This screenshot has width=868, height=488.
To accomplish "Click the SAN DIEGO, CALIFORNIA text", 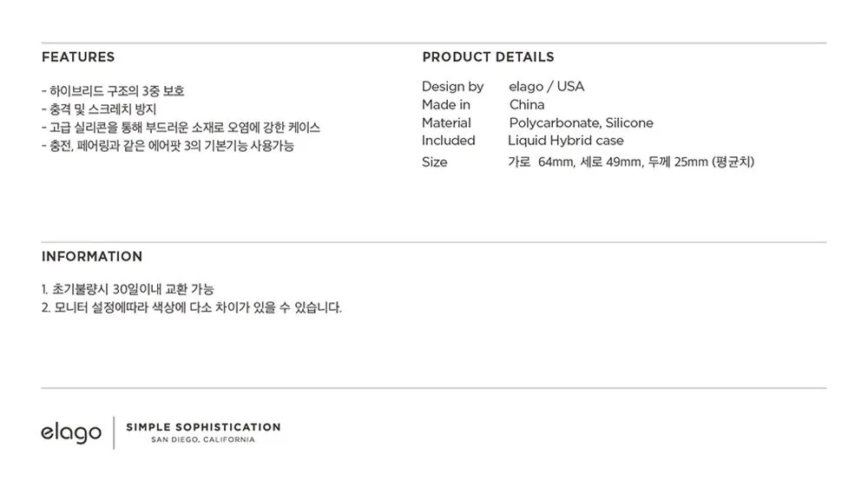I will 203,440.
